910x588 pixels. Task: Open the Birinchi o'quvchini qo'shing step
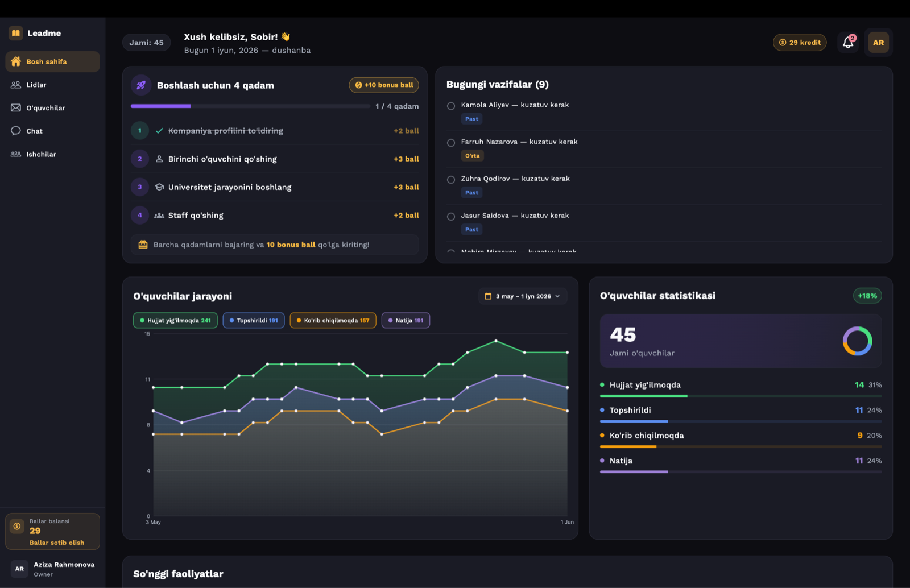click(x=275, y=159)
